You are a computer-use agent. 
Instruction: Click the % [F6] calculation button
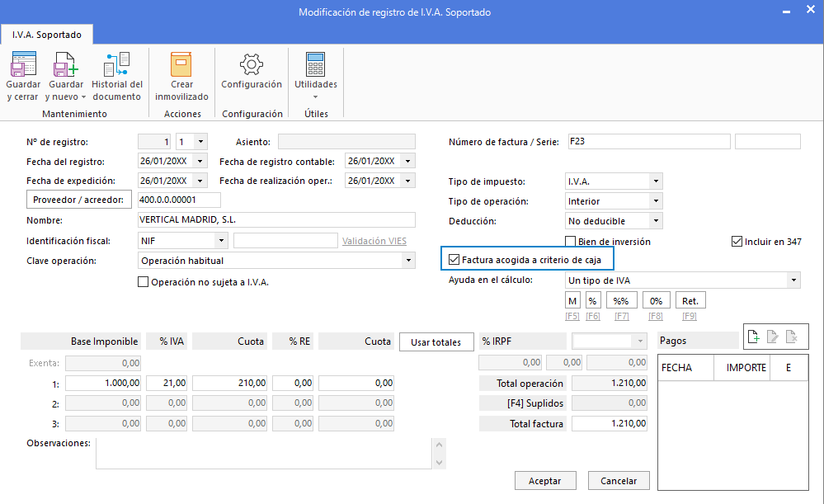(x=593, y=301)
